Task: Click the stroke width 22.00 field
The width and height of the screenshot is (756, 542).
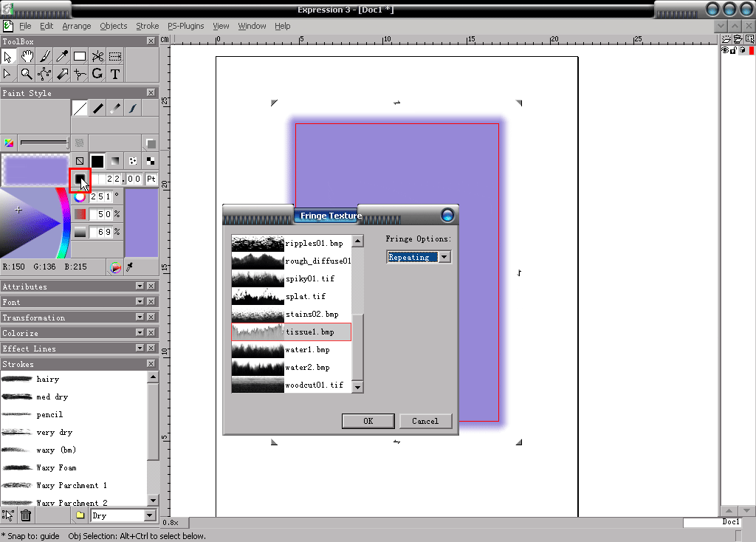Action: [x=117, y=179]
